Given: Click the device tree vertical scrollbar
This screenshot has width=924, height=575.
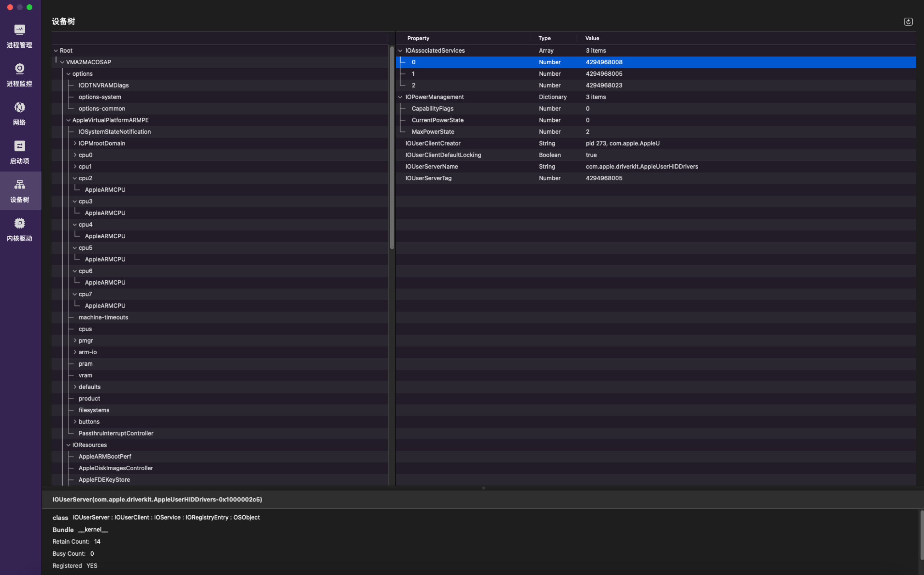Looking at the screenshot, I should tap(392, 148).
